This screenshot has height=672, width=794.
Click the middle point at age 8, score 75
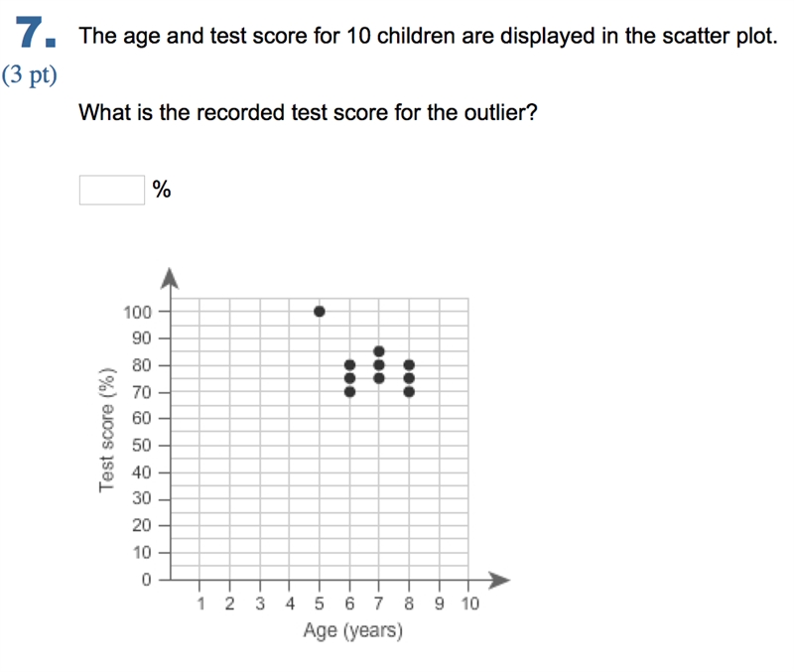[409, 378]
